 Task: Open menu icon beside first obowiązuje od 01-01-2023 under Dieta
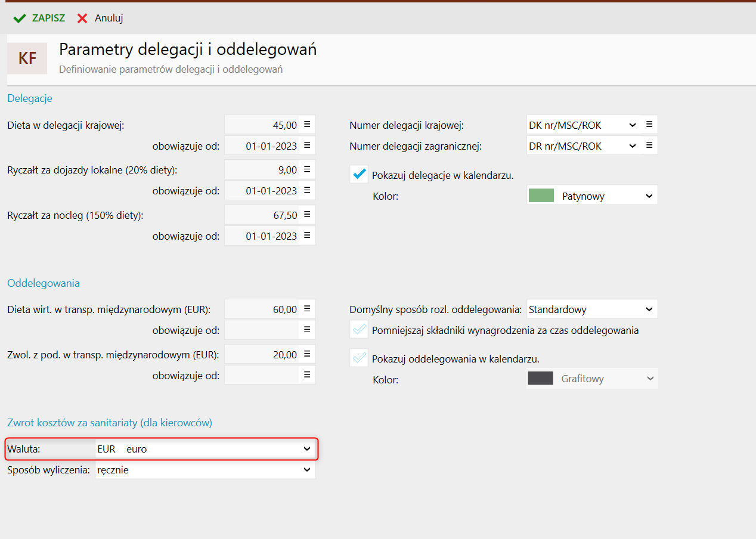tap(307, 145)
